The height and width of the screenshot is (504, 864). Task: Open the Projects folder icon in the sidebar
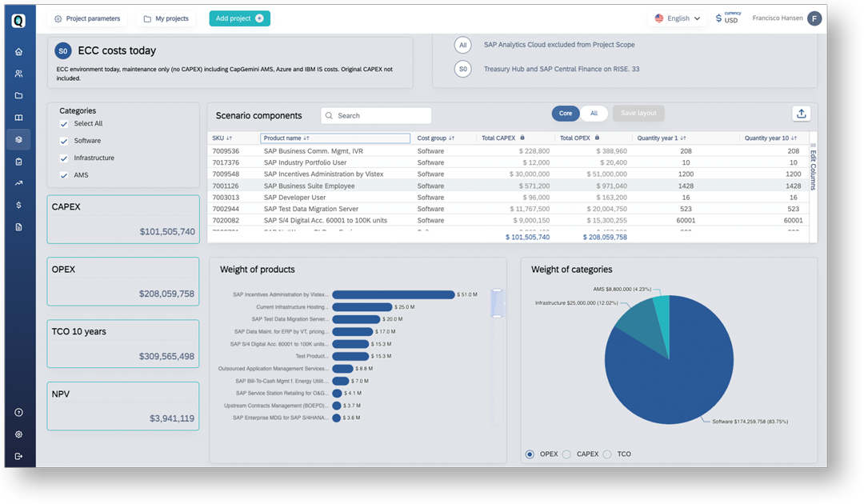tap(18, 95)
